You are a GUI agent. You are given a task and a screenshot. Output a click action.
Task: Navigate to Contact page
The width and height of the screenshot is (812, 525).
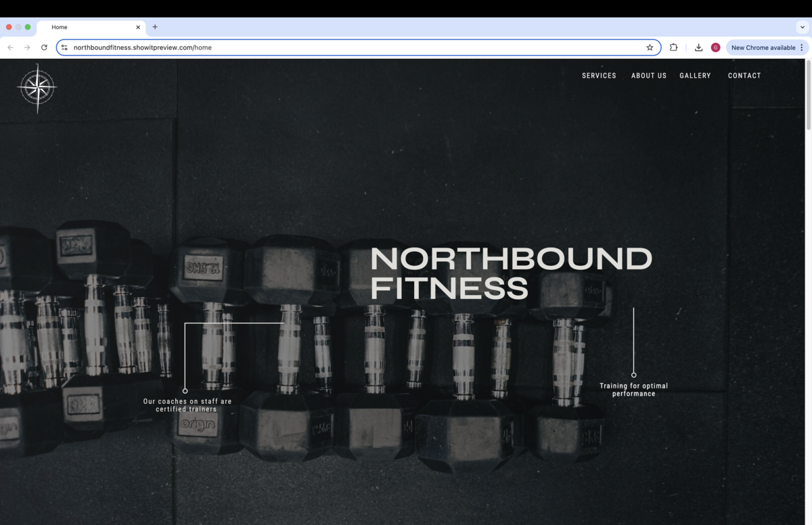point(744,76)
